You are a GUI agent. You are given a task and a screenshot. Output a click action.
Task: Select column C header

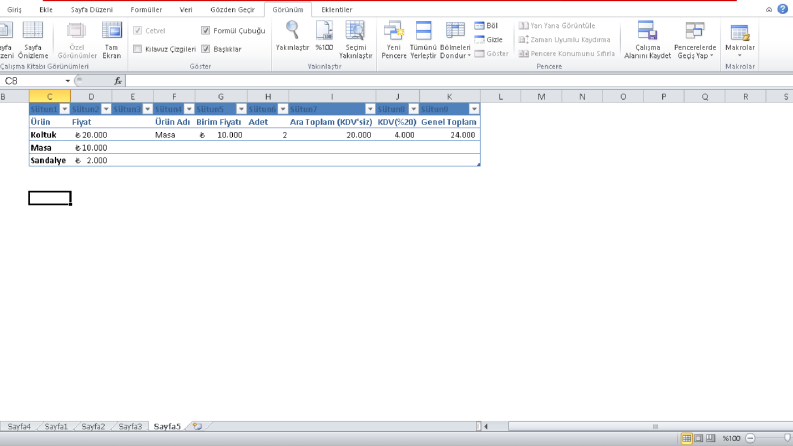click(x=50, y=97)
